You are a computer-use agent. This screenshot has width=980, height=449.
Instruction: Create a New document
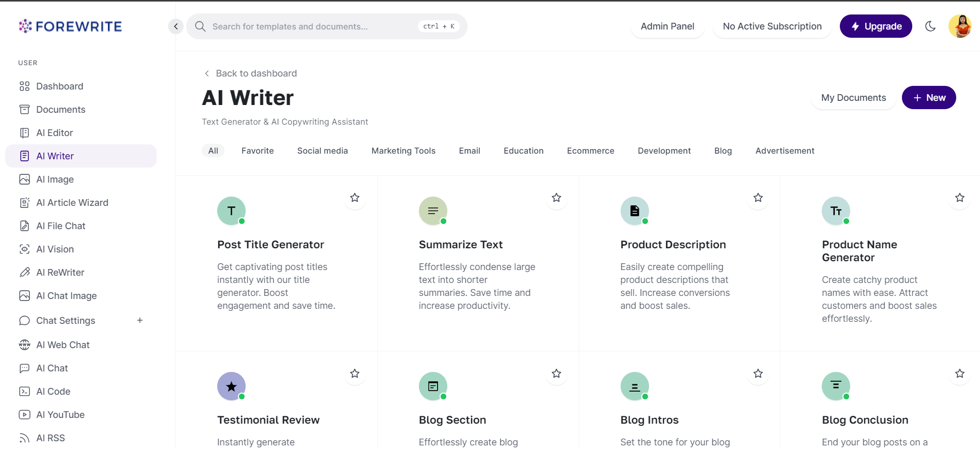click(x=929, y=98)
